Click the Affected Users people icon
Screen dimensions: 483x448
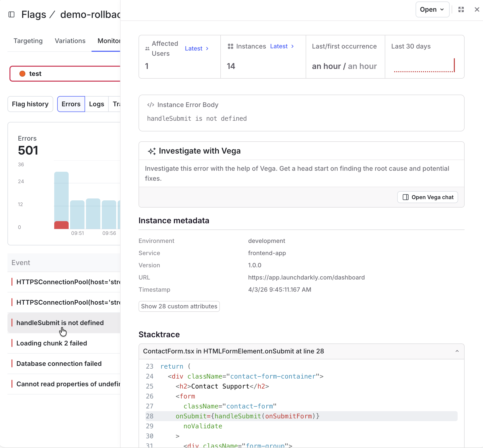point(147,49)
